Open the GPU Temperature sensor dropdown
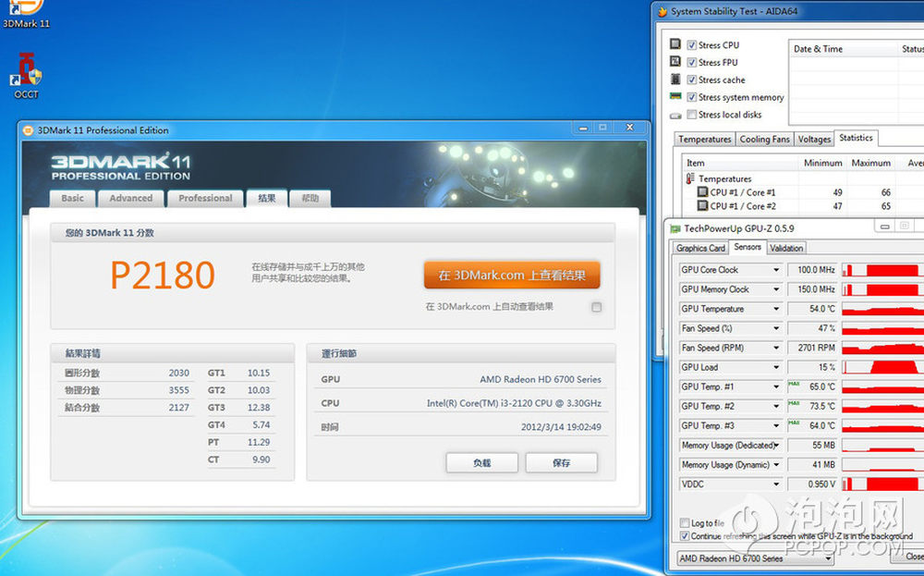 click(x=776, y=309)
